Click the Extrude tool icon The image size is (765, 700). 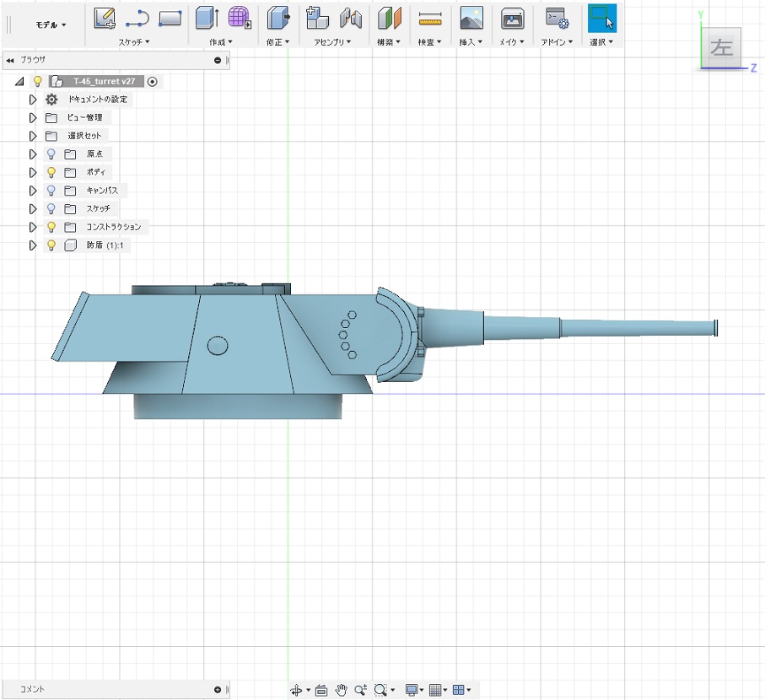(207, 17)
